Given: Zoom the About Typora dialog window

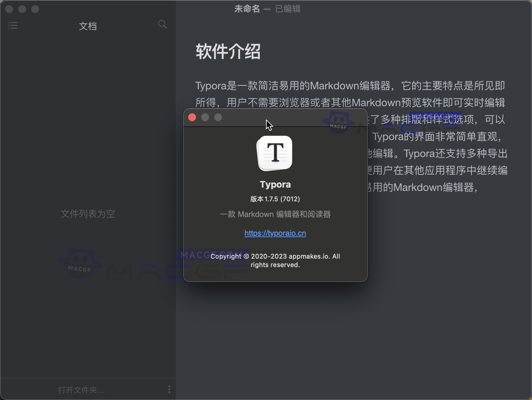Looking at the screenshot, I should 218,117.
